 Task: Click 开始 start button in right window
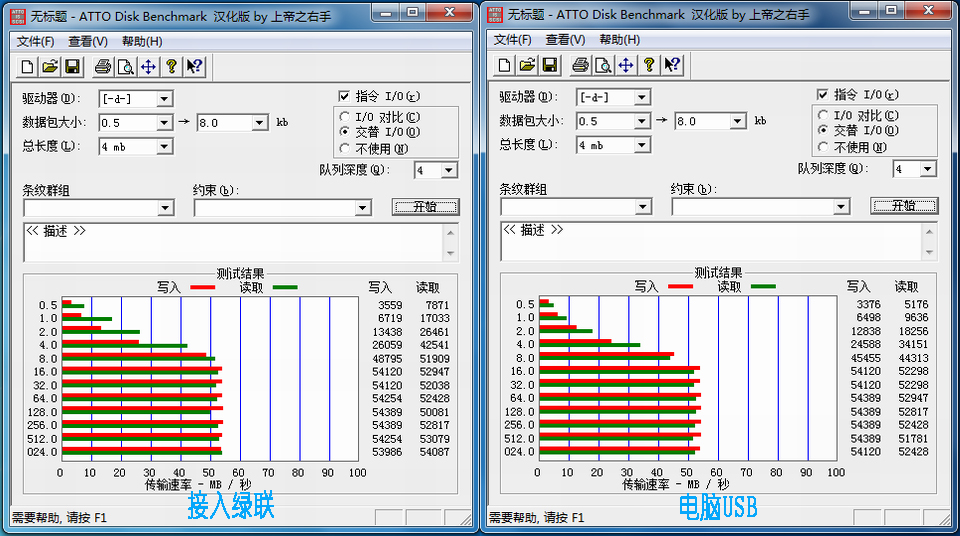(x=904, y=206)
